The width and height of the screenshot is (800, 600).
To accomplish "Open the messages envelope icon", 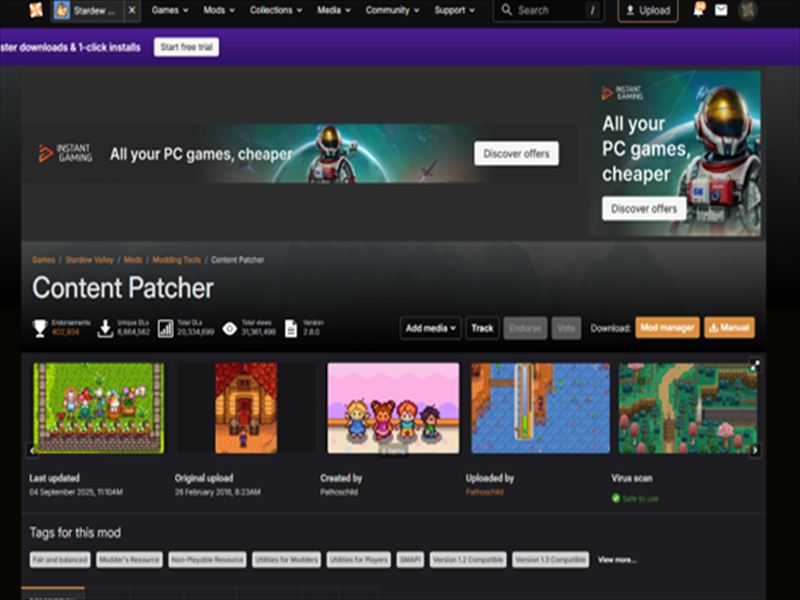I will coord(721,11).
